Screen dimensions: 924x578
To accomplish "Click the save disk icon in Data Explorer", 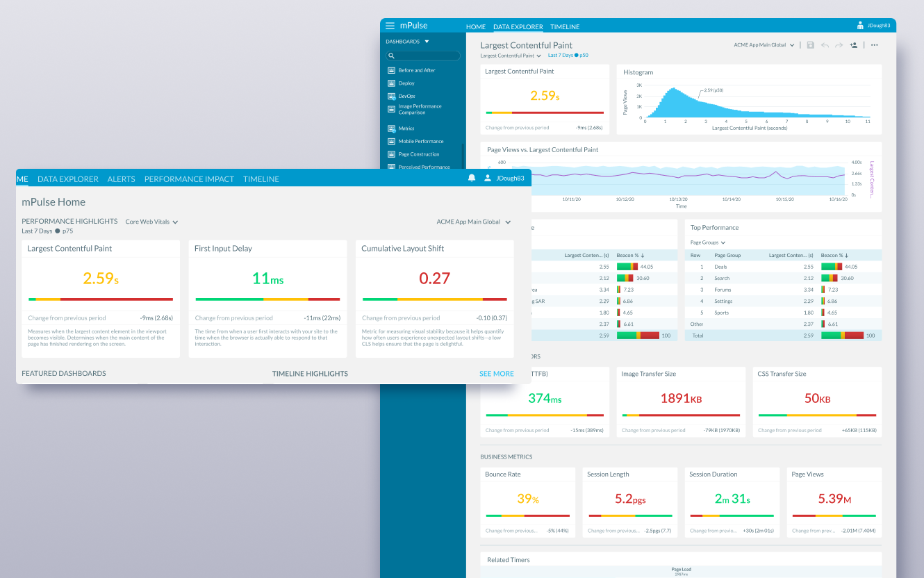I will coord(810,45).
